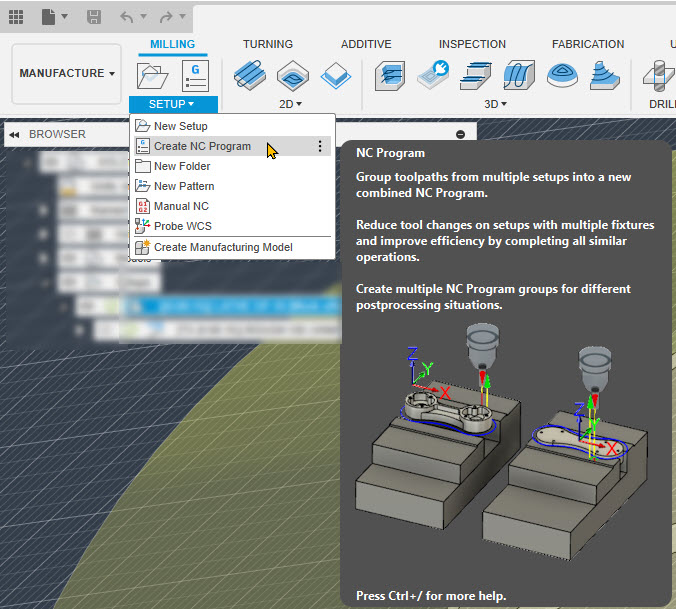Select the 3D Scallop icon
The height and width of the screenshot is (609, 676).
562,75
